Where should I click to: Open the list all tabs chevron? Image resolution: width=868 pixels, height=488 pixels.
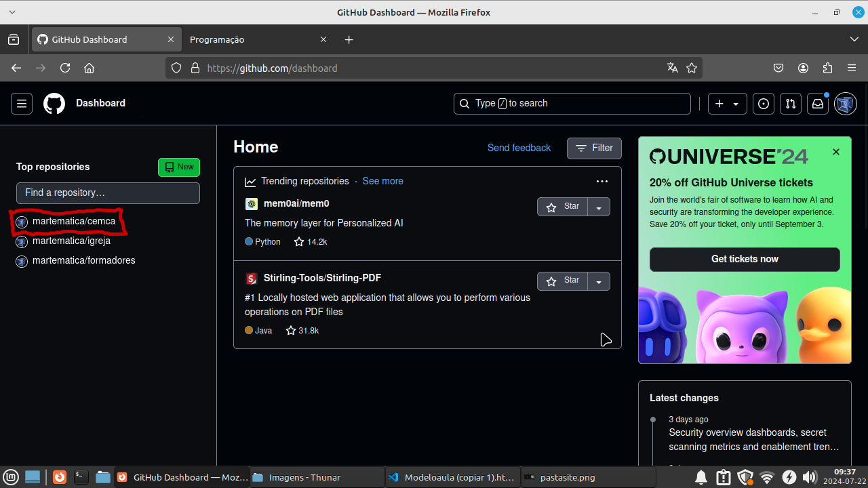coord(854,39)
